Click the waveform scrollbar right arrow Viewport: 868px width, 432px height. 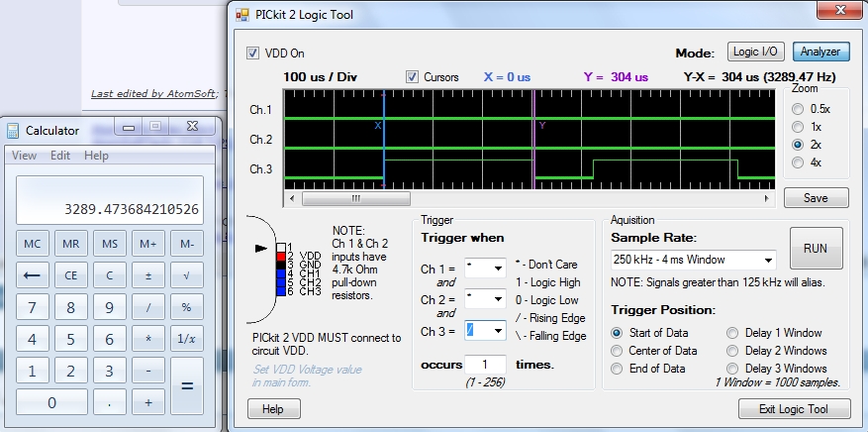[767, 198]
